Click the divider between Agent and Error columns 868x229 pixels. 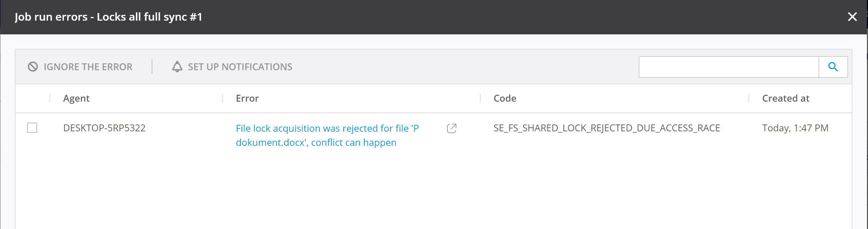(x=222, y=98)
